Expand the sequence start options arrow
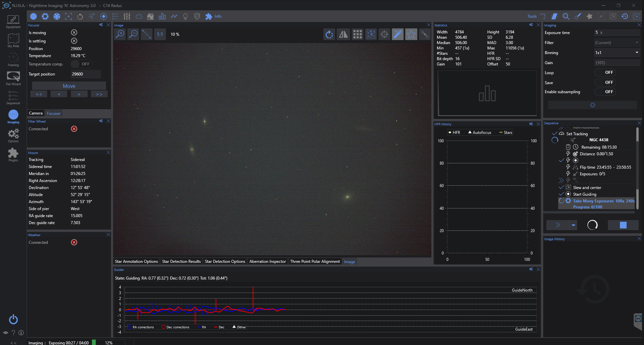The height and width of the screenshot is (345, 644). 573,225
